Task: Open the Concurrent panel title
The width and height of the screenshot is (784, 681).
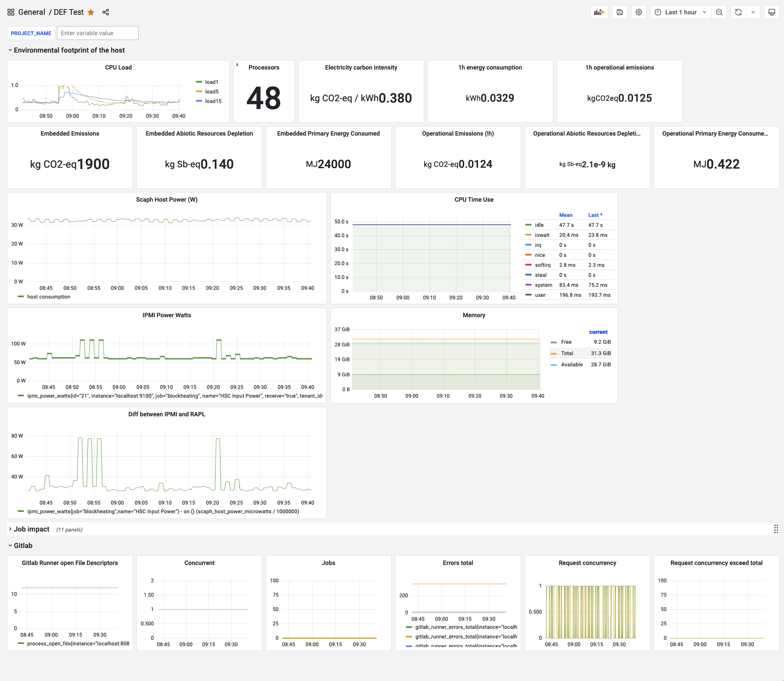Action: pos(199,563)
